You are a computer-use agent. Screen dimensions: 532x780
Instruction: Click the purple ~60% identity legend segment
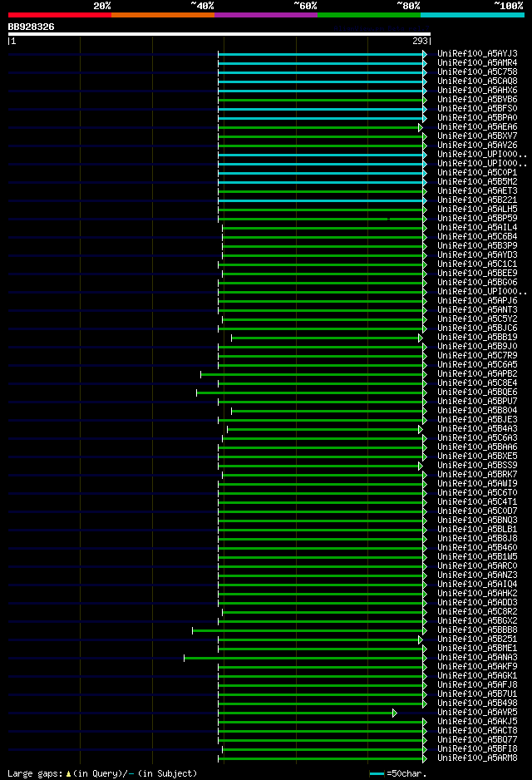coord(266,15)
